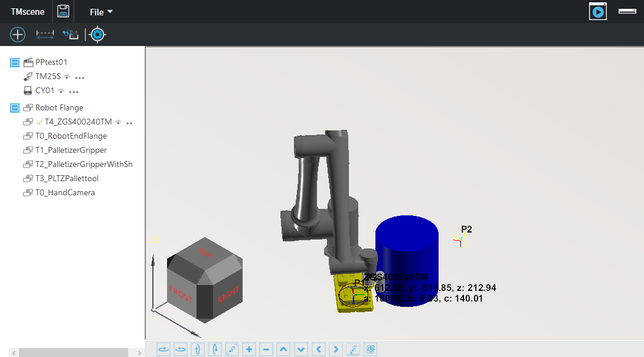Click the target crosshair icon in toolbar
Screen dimensions: 644x357
(x=97, y=35)
